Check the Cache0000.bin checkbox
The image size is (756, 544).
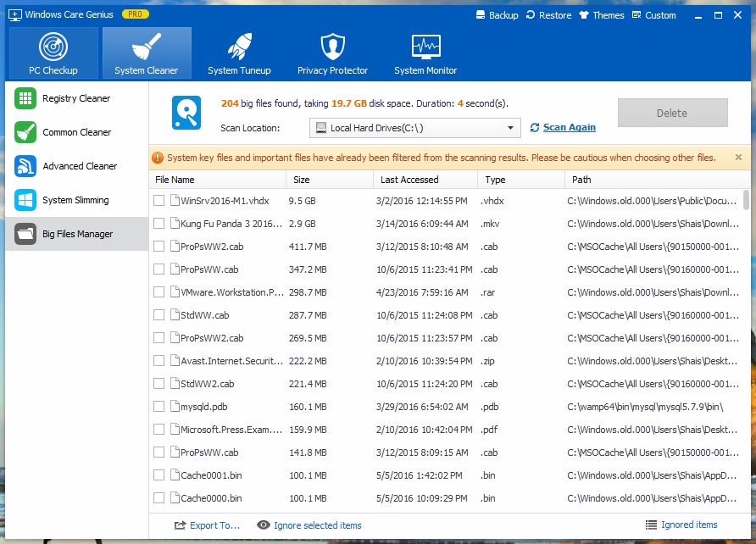point(158,497)
